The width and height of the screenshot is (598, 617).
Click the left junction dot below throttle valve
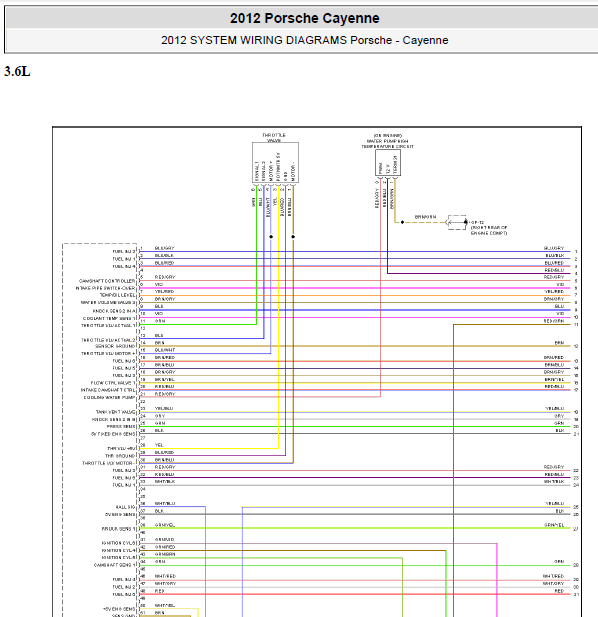coord(271,236)
